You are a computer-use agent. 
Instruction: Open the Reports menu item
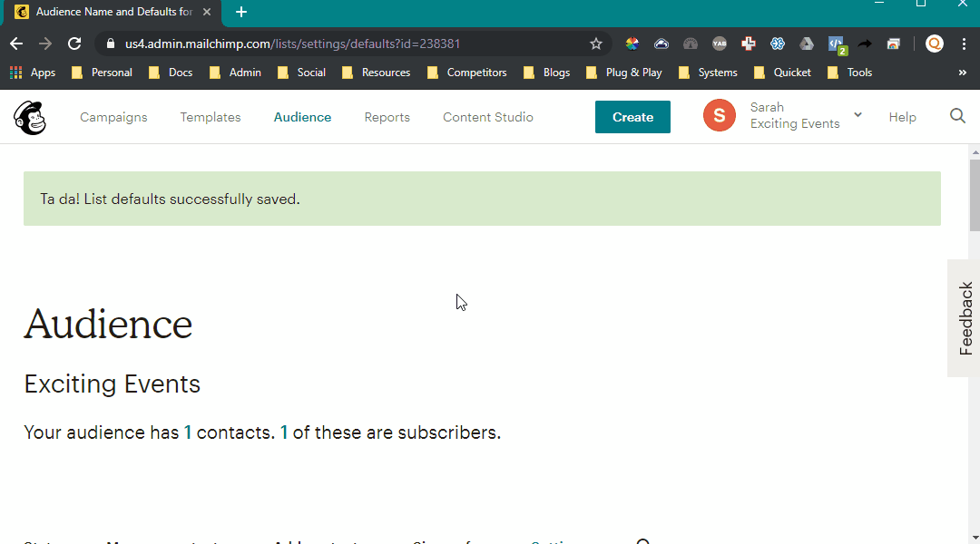tap(387, 118)
